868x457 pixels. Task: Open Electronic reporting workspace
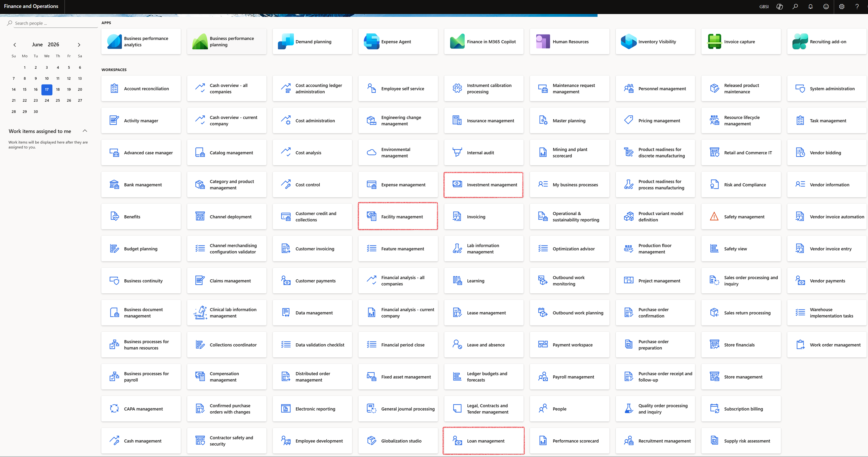tap(312, 409)
